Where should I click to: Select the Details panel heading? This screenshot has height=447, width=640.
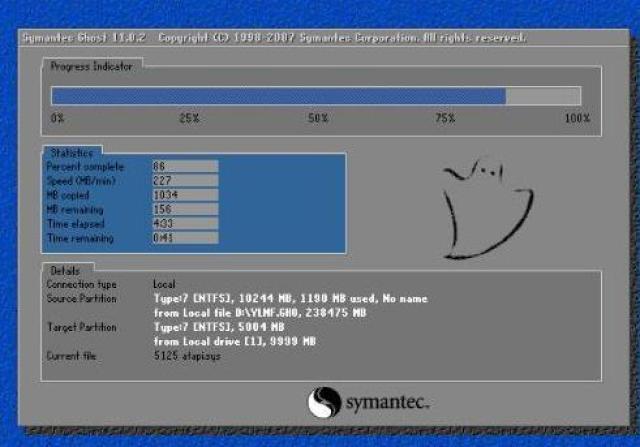[x=65, y=271]
